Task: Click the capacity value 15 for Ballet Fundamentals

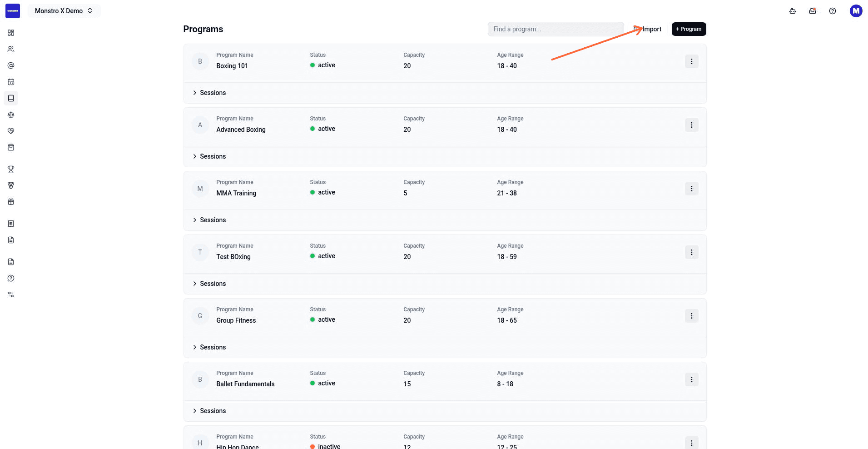Action: 407,384
